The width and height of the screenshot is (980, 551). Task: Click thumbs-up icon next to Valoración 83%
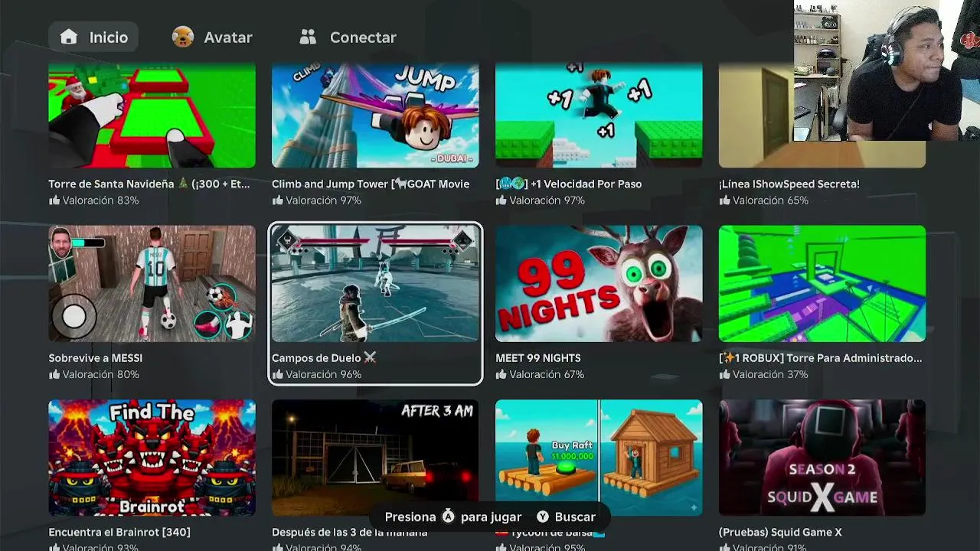54,201
